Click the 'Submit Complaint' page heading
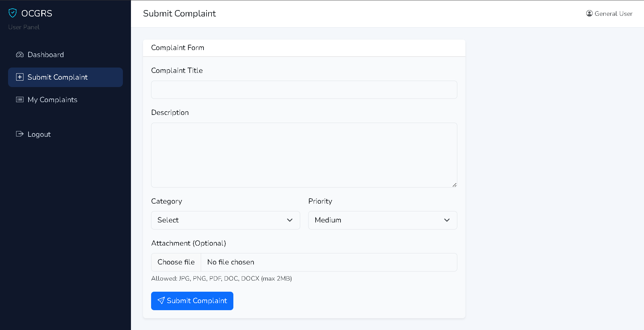644x330 pixels. (x=179, y=13)
